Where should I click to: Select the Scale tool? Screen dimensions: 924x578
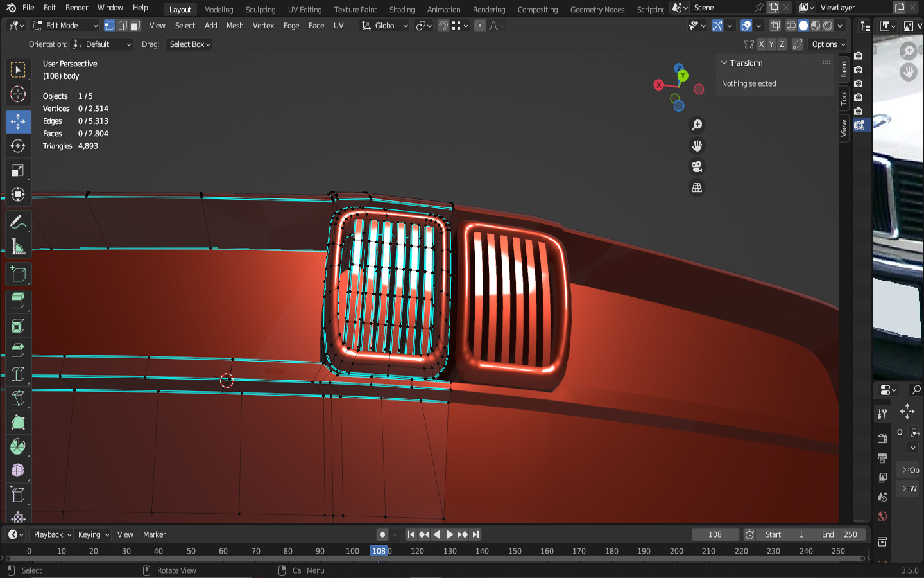pos(18,170)
